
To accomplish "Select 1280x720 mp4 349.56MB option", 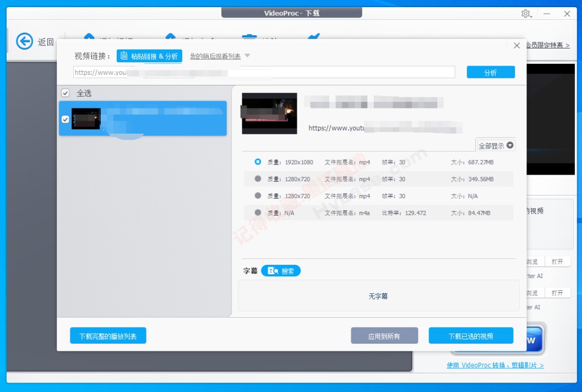I will [x=258, y=178].
